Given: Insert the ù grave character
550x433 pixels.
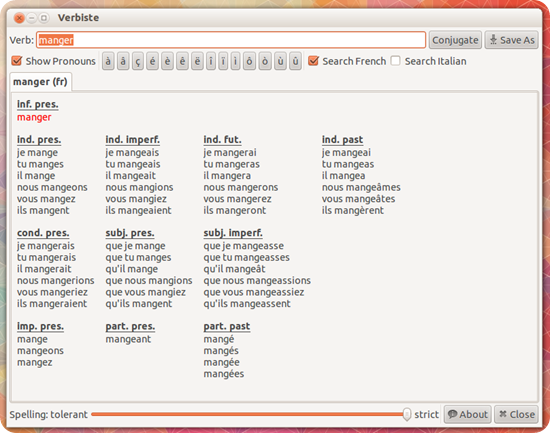Looking at the screenshot, I should point(280,61).
